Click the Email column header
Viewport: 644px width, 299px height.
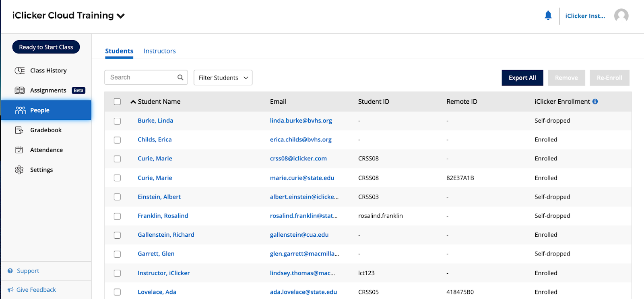pos(278,102)
